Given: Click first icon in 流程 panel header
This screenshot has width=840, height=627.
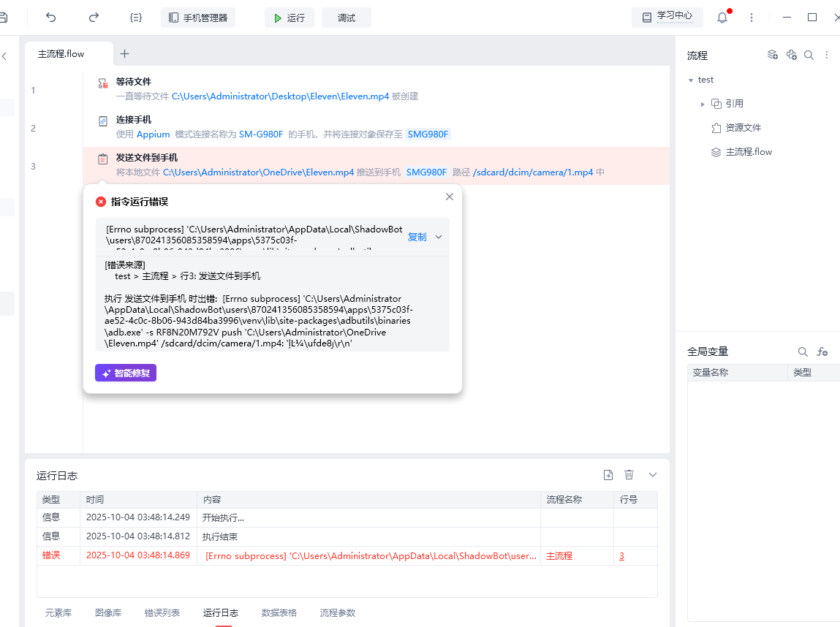Looking at the screenshot, I should click(773, 55).
